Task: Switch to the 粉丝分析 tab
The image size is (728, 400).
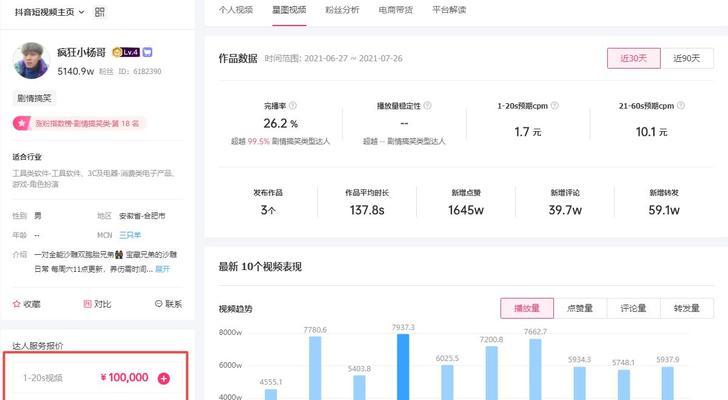Action: click(342, 10)
